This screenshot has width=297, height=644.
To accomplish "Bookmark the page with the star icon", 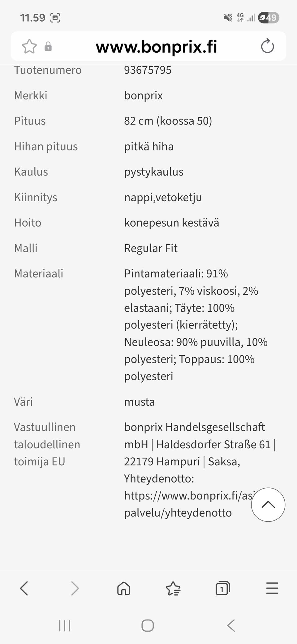I will [30, 46].
